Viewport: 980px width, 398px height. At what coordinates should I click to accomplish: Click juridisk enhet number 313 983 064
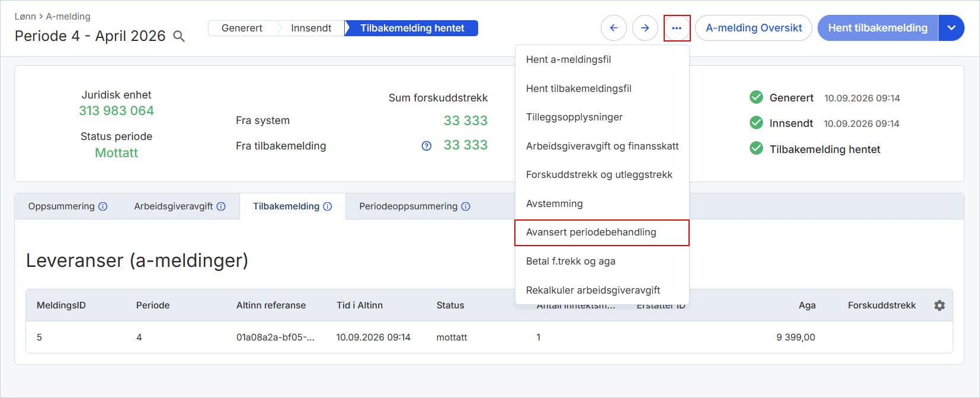click(x=117, y=111)
